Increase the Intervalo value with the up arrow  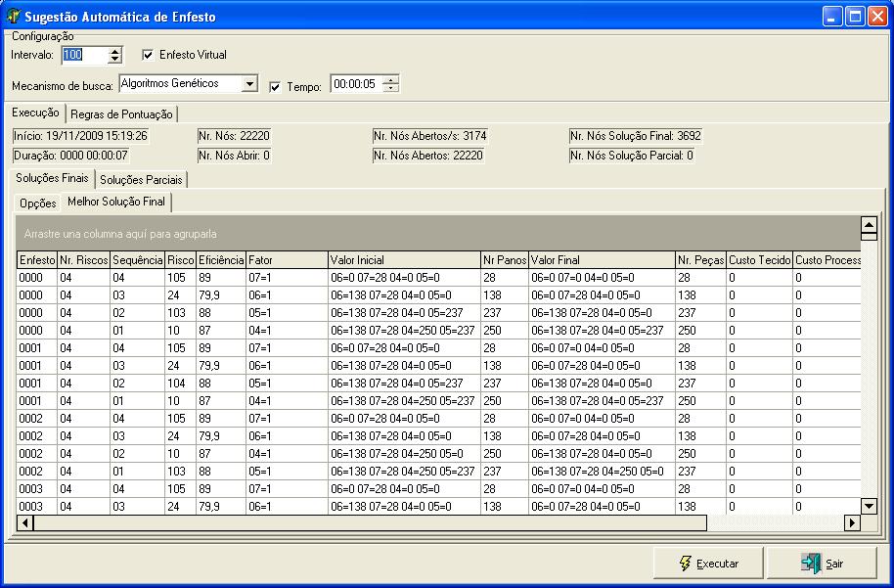(x=115, y=51)
